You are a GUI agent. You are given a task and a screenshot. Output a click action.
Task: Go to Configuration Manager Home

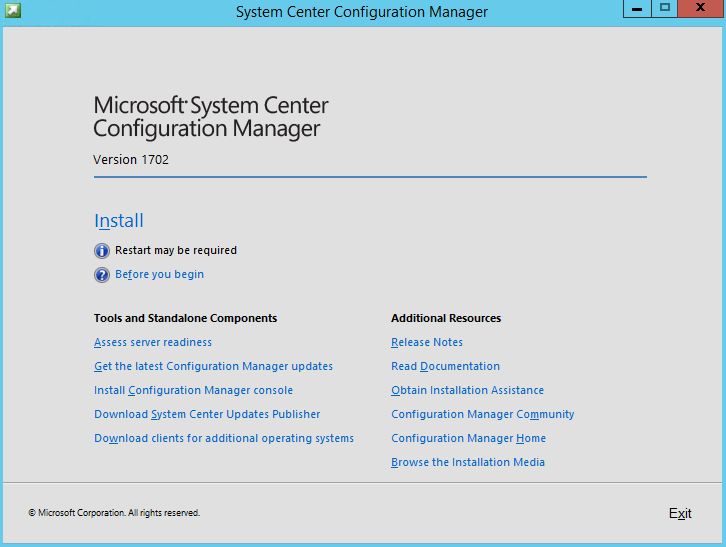click(468, 438)
